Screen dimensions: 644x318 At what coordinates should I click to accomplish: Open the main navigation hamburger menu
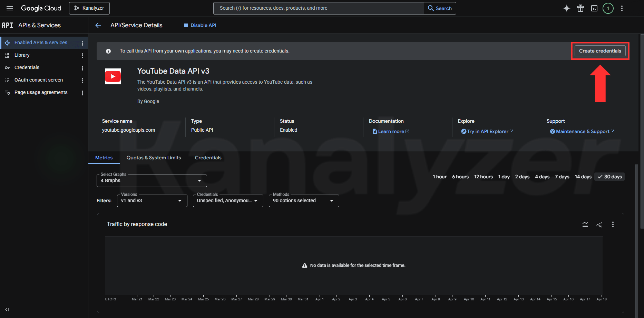10,8
